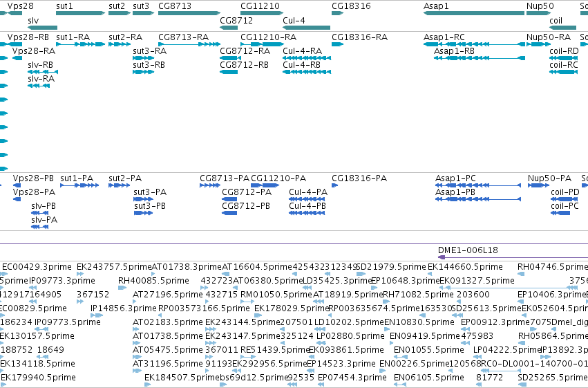Click the DME1-006L18 BAC clone label
This screenshot has width=588, height=388.
click(468, 250)
